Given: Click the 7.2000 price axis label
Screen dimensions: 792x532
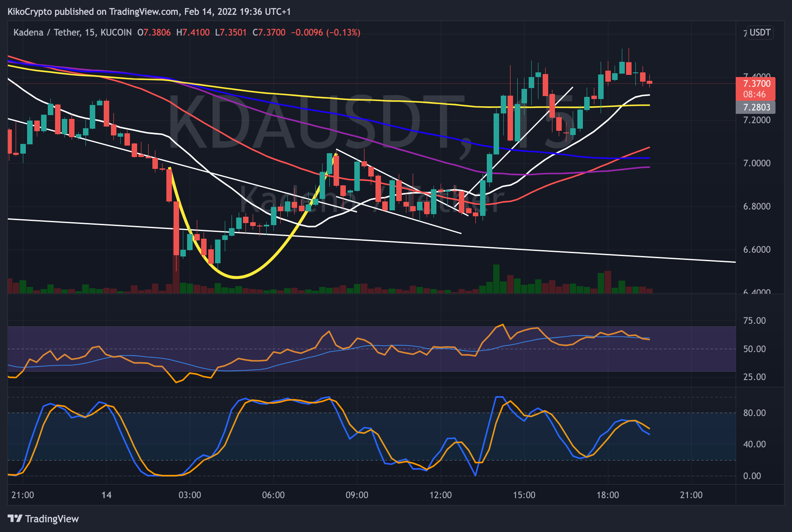Looking at the screenshot, I should point(757,120).
